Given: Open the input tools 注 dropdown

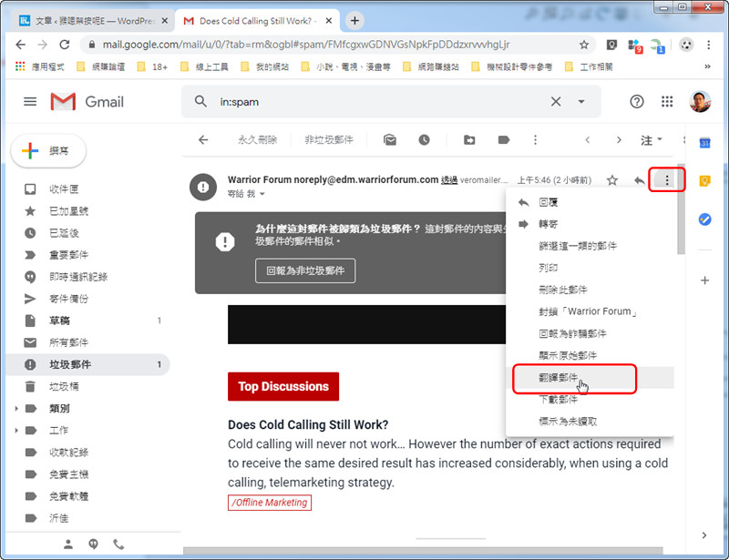Looking at the screenshot, I should pyautogui.click(x=651, y=140).
